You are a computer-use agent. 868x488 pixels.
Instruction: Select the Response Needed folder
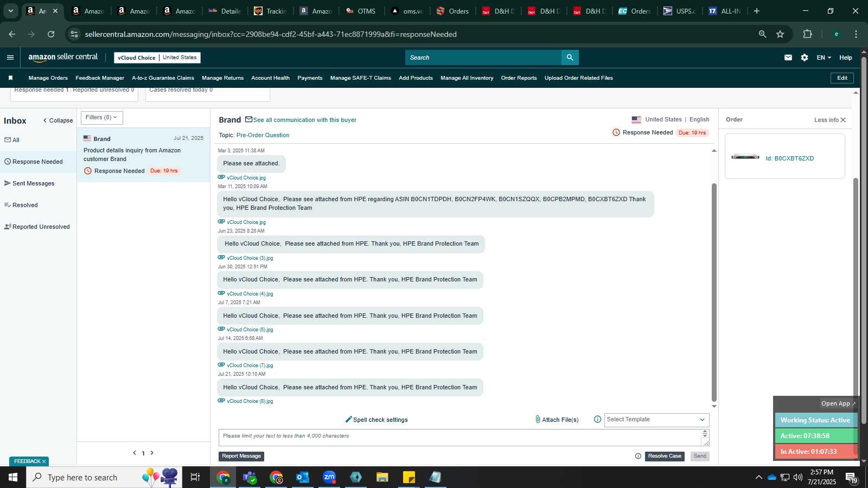point(34,162)
